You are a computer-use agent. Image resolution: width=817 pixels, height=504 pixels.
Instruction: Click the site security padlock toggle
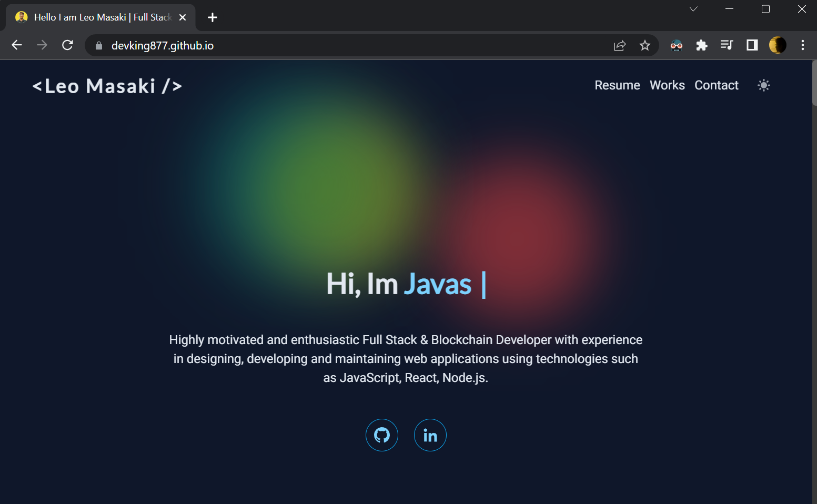pos(98,46)
